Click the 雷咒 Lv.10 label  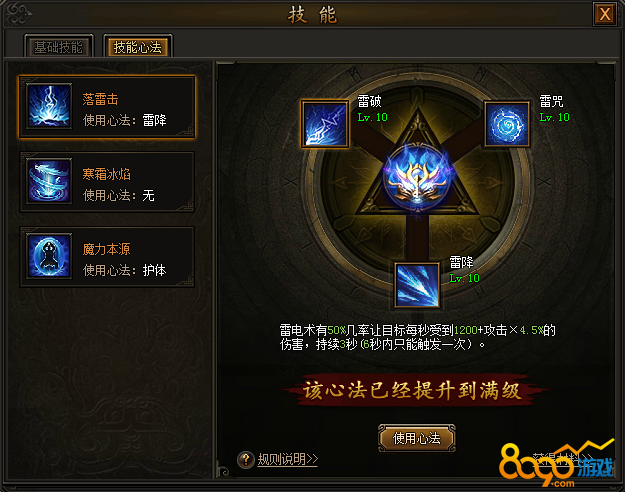[554, 117]
